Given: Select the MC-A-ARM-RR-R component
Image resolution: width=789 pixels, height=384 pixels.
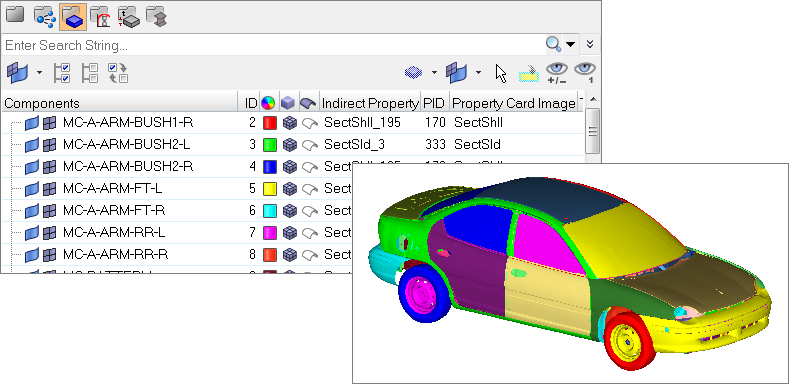Looking at the screenshot, I should (115, 255).
